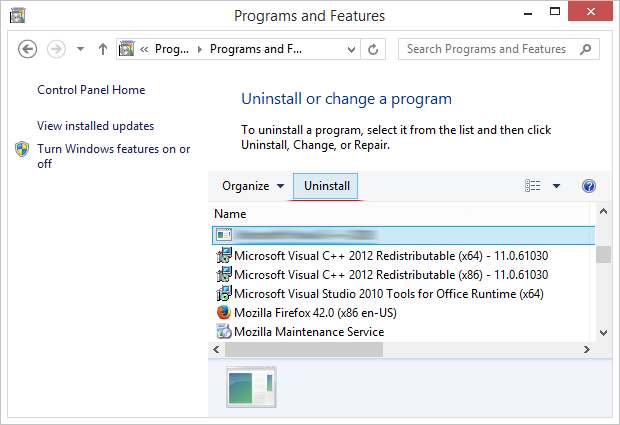Open Help with the question mark icon

coord(589,186)
